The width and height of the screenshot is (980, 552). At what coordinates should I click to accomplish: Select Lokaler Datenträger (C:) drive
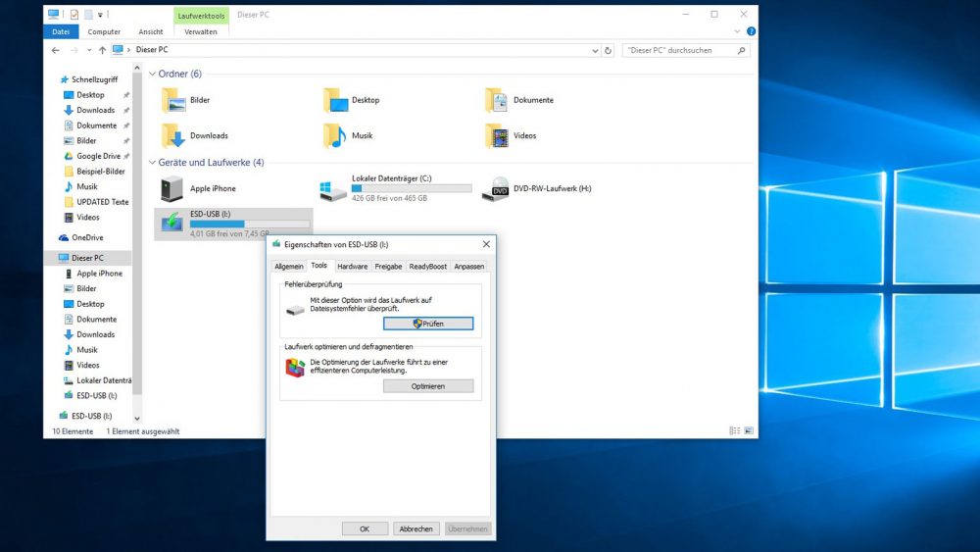[x=394, y=188]
